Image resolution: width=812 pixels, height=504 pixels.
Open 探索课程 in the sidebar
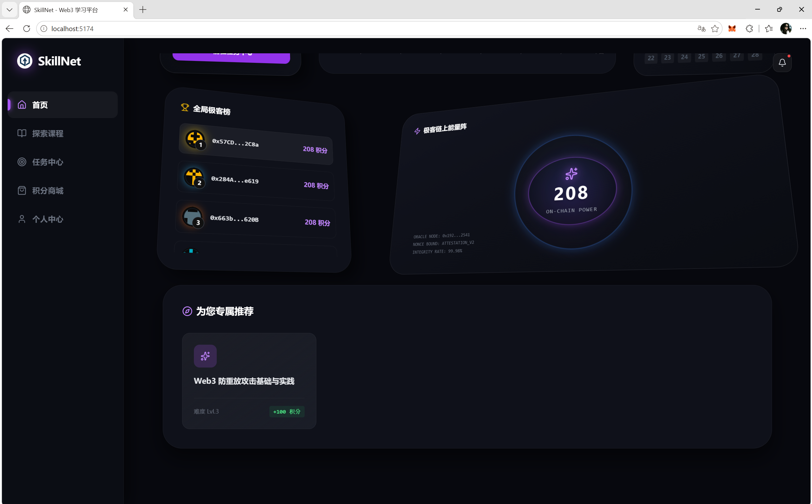coord(63,133)
